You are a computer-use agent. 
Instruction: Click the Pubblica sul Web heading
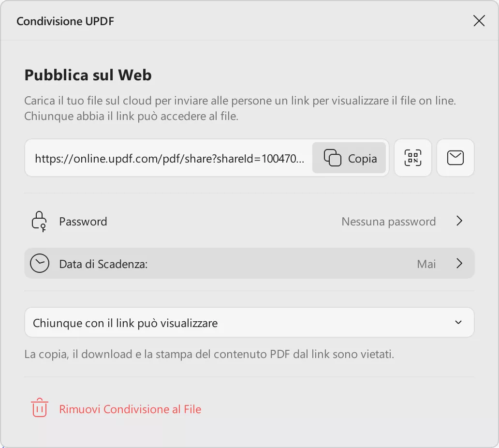[88, 75]
